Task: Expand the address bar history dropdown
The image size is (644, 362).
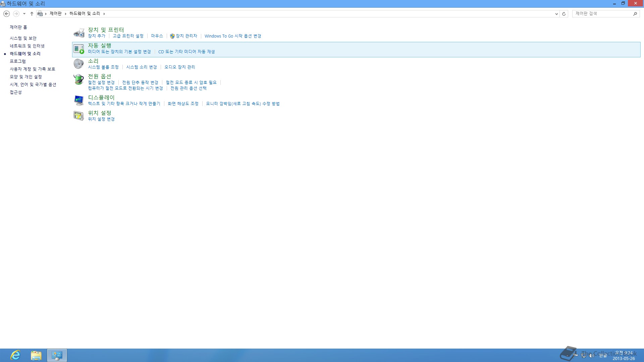Action: click(x=556, y=14)
